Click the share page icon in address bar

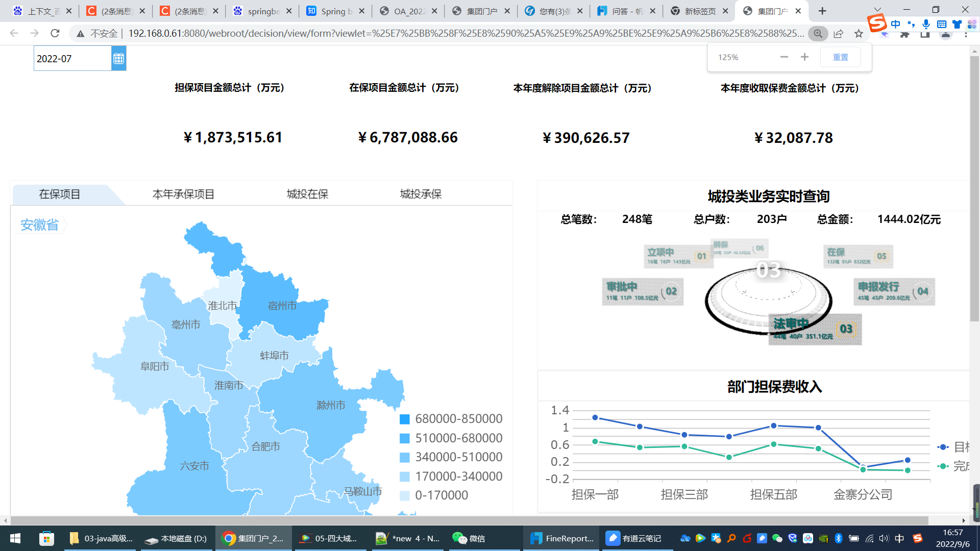[838, 33]
